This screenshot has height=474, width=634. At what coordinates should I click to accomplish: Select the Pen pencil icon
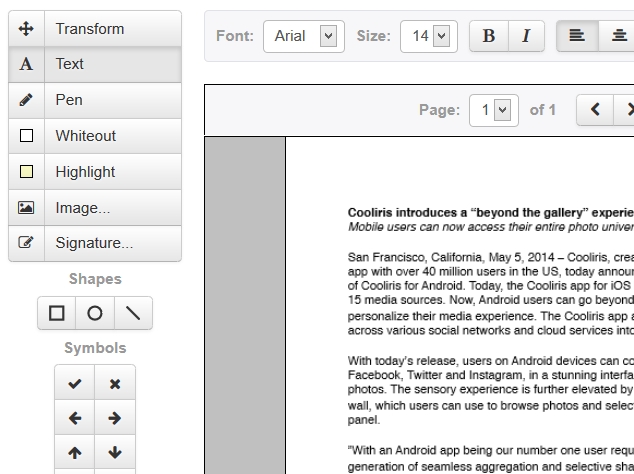[26, 100]
